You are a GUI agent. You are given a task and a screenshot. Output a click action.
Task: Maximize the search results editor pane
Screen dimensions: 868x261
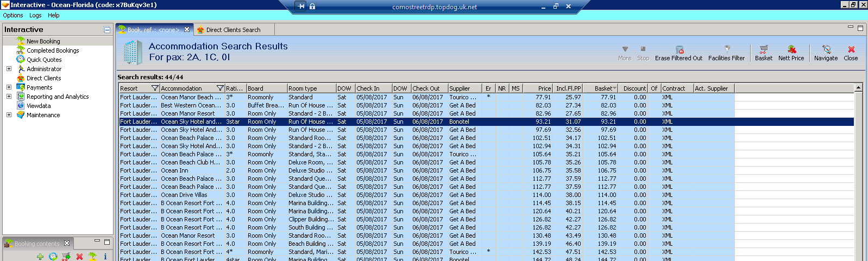(860, 28)
